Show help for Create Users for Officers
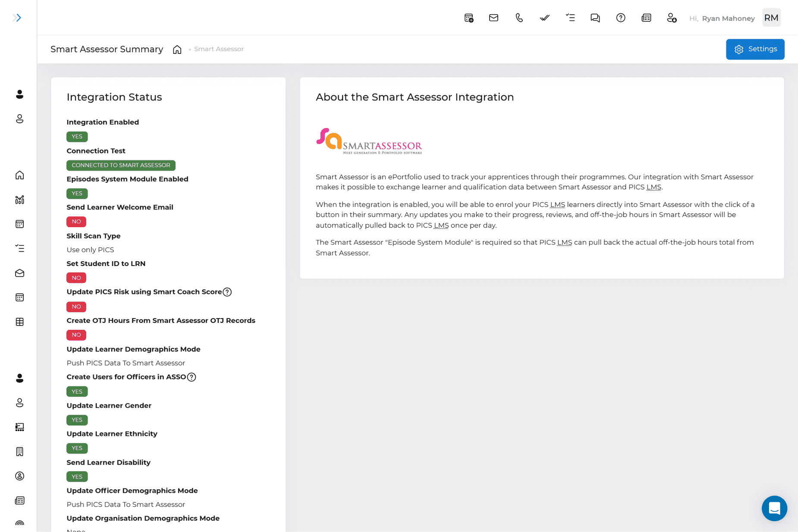798x532 pixels. pos(192,377)
